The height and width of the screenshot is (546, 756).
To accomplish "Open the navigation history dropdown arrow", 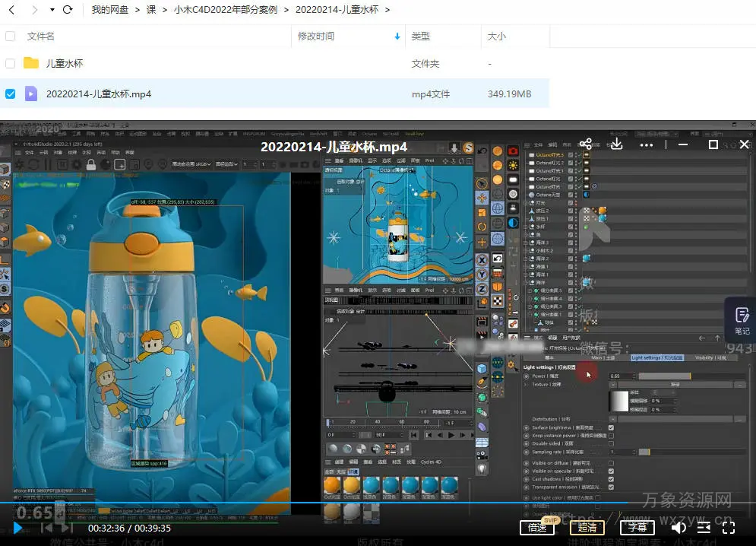I will point(52,10).
